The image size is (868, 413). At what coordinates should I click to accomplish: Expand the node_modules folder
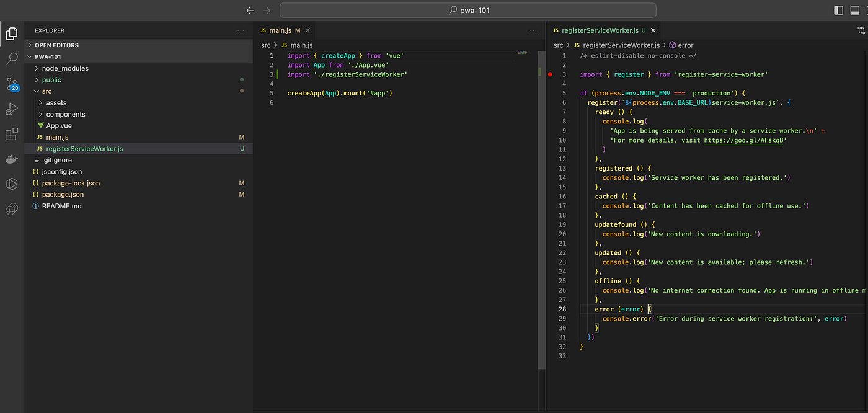tap(65, 68)
